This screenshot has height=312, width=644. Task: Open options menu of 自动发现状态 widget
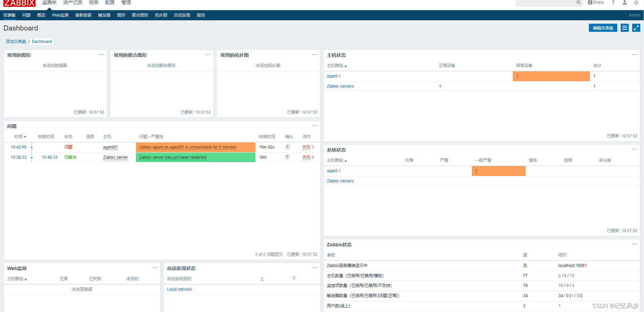[x=315, y=268]
